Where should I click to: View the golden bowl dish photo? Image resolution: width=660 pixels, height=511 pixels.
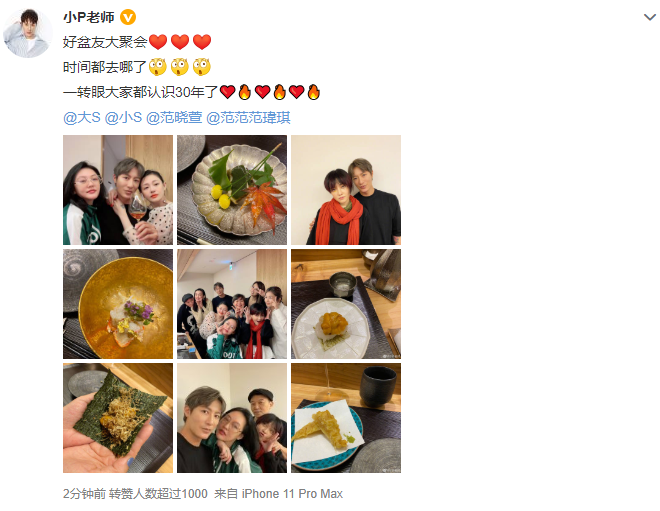[118, 304]
